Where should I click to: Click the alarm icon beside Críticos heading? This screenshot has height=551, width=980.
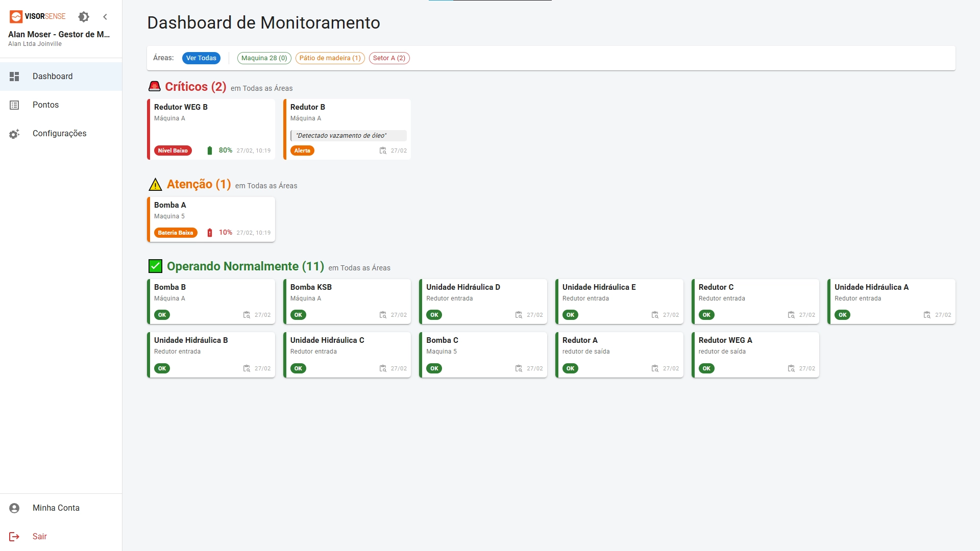(x=155, y=86)
